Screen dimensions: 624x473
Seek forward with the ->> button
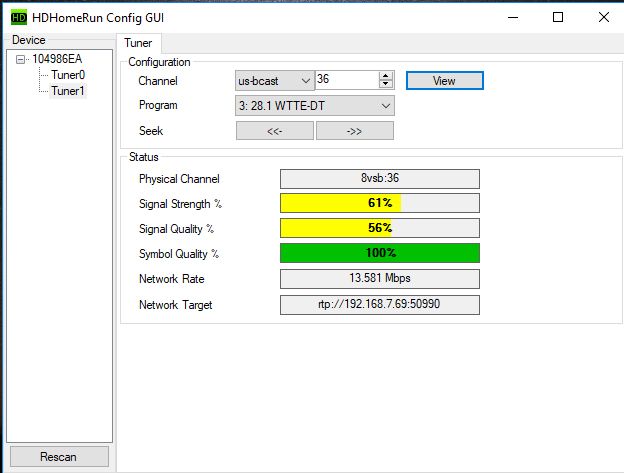354,130
